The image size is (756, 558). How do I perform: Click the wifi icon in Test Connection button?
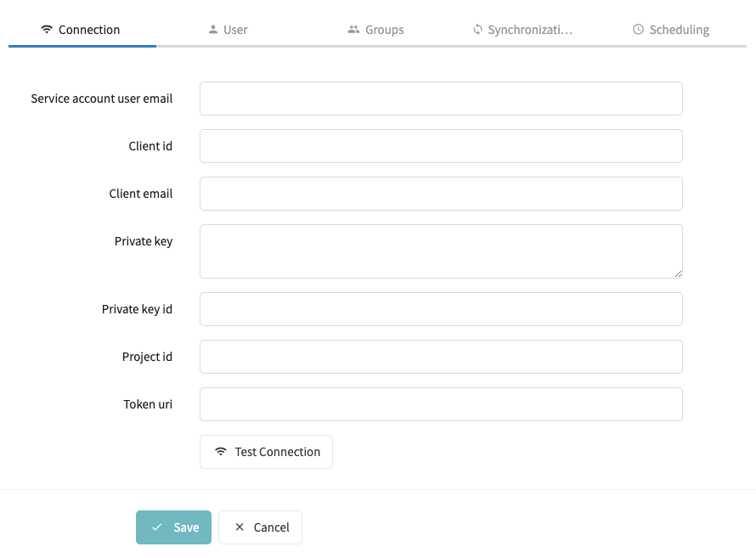[x=221, y=452]
